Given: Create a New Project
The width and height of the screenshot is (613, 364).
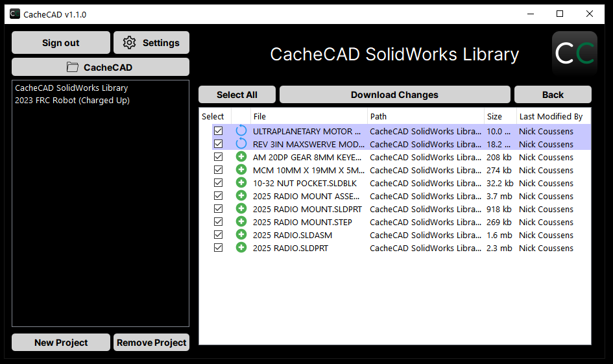Looking at the screenshot, I should point(61,343).
